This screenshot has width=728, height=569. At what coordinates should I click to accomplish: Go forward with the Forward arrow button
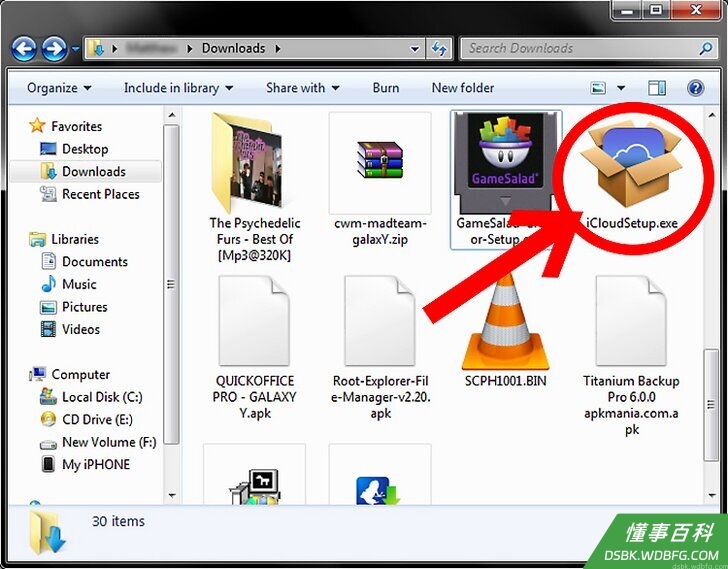(x=54, y=48)
